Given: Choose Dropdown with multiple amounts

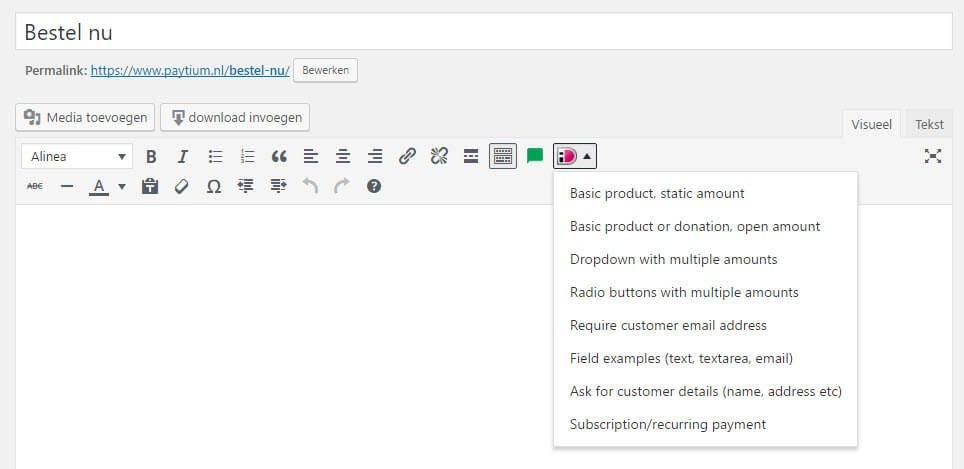Looking at the screenshot, I should point(705,259).
